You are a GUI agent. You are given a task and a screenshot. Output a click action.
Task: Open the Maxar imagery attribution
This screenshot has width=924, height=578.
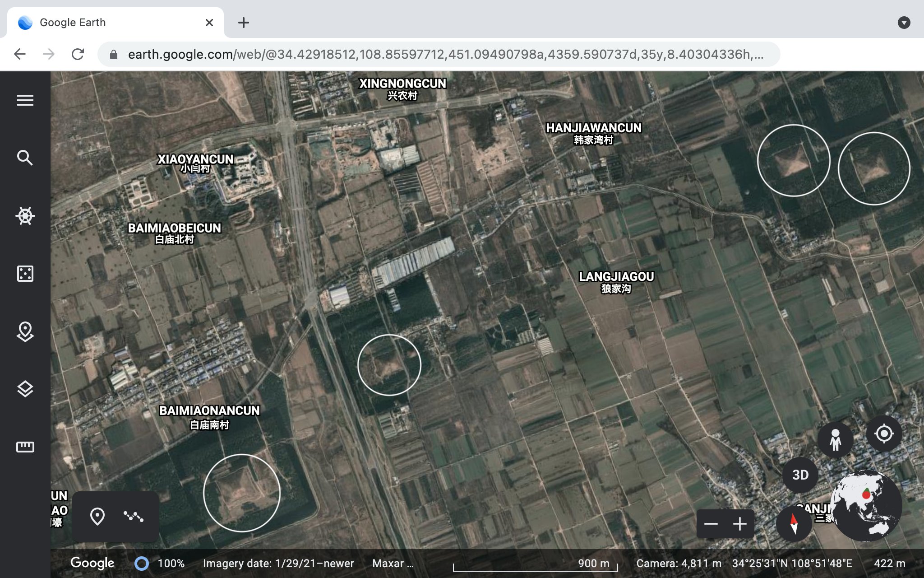393,564
